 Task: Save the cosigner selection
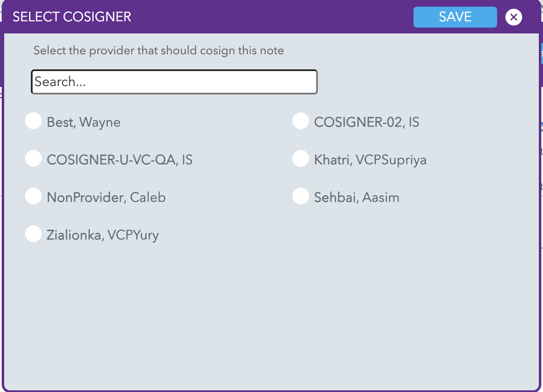tap(455, 17)
